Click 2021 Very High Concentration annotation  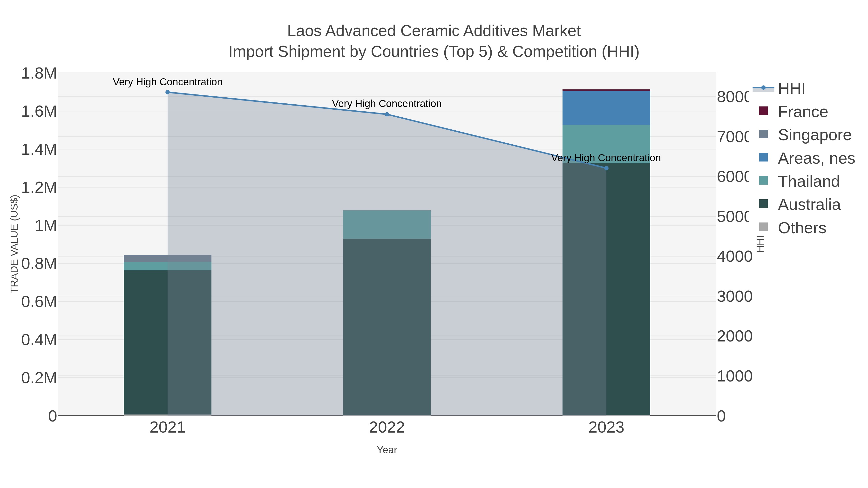tap(168, 82)
